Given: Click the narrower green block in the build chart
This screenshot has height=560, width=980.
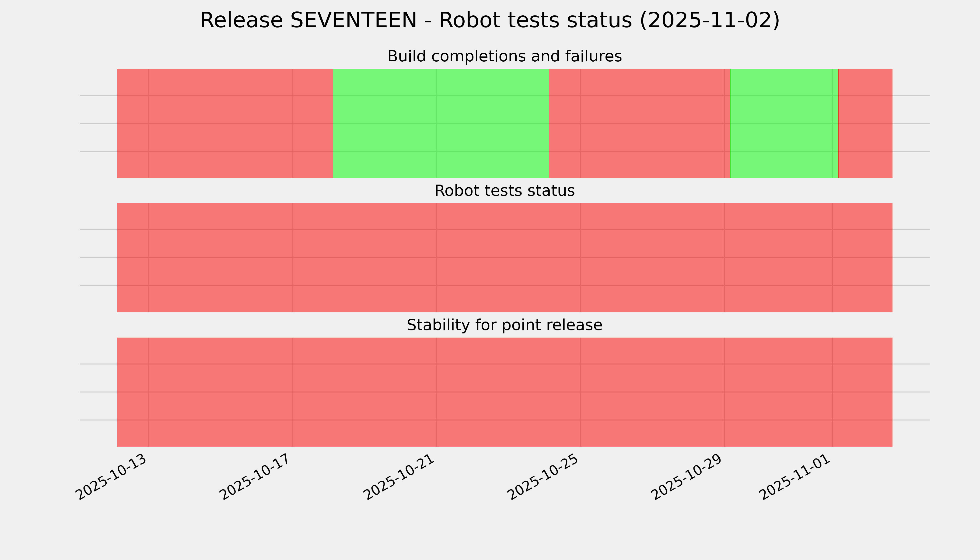Looking at the screenshot, I should click(x=784, y=123).
